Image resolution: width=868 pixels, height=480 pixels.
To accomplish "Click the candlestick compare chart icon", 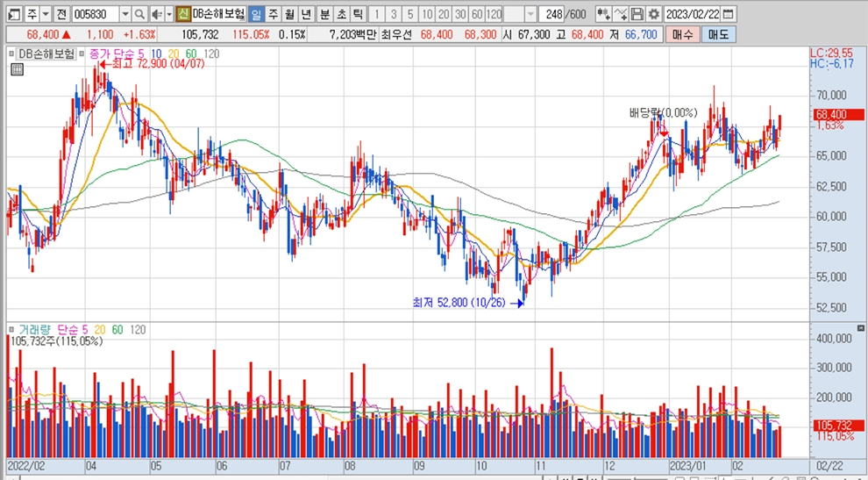I will point(602,15).
